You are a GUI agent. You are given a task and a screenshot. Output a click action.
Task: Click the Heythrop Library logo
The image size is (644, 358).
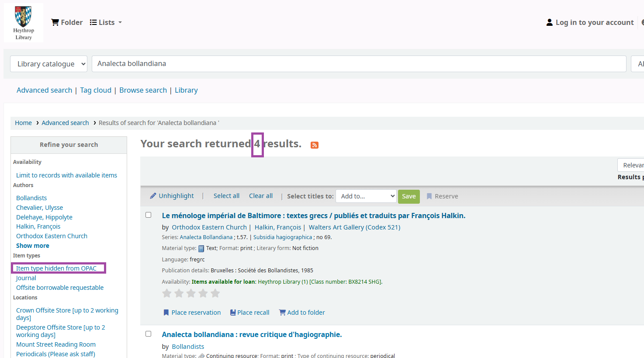pyautogui.click(x=24, y=23)
